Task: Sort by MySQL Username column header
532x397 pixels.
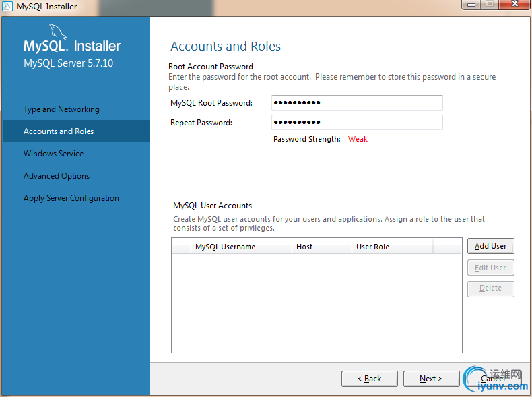Action: pyautogui.click(x=241, y=247)
